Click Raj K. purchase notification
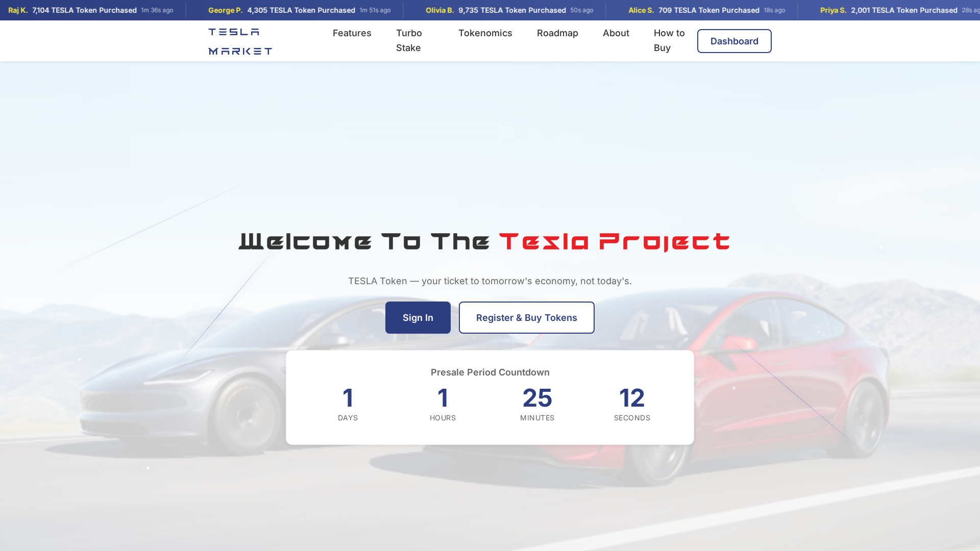The width and height of the screenshot is (980, 551). (87, 10)
